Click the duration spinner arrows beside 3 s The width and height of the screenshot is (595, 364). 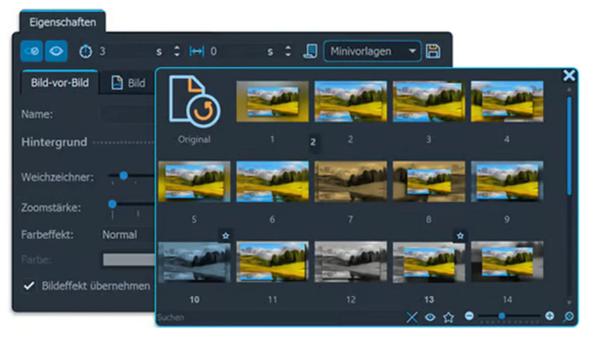pos(177,52)
